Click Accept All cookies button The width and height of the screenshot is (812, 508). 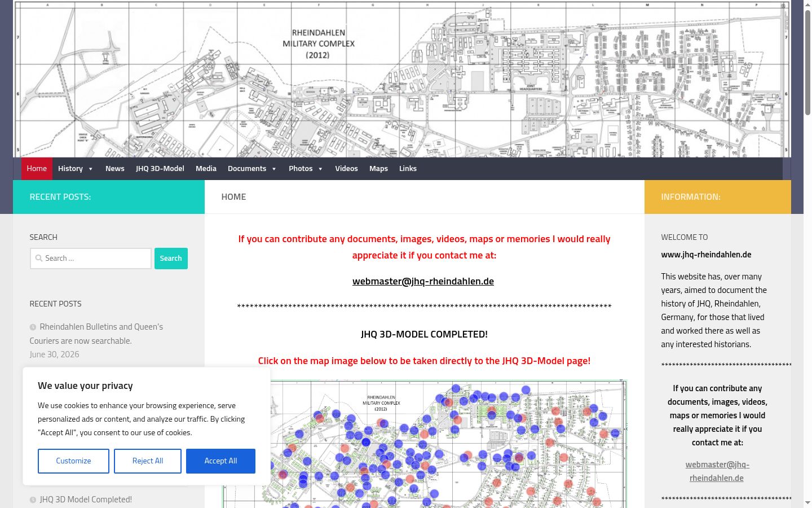coord(220,461)
